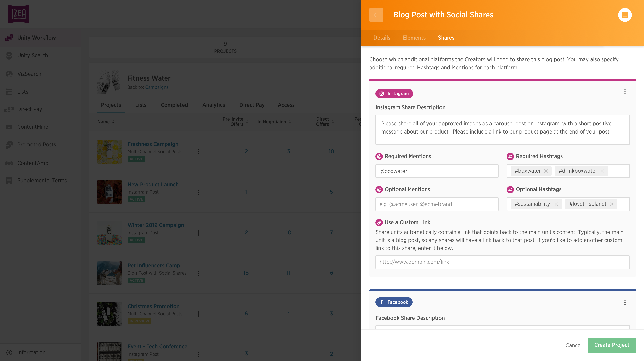644x361 pixels.
Task: Open Freshness Campaign row options menu
Action: (x=198, y=152)
